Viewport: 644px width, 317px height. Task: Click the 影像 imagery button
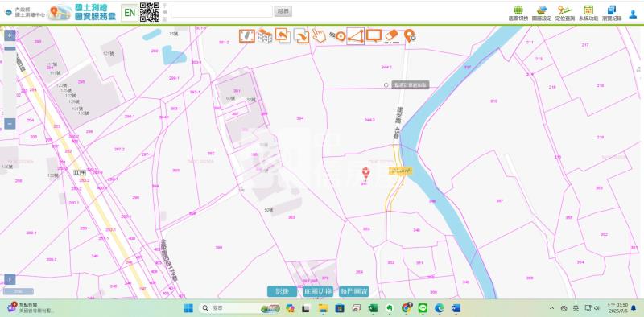(282, 291)
